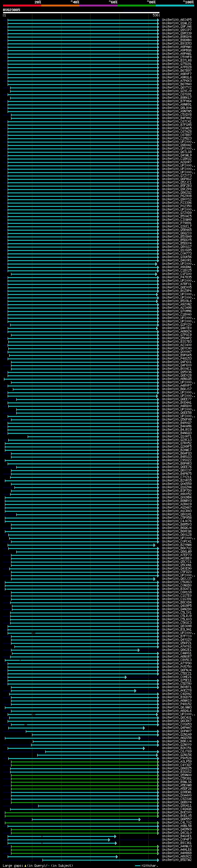This screenshot has height=868, width=197.
Task: Open the UniRef100_B5DTW2 entry
Action: pyautogui.click(x=177, y=860)
